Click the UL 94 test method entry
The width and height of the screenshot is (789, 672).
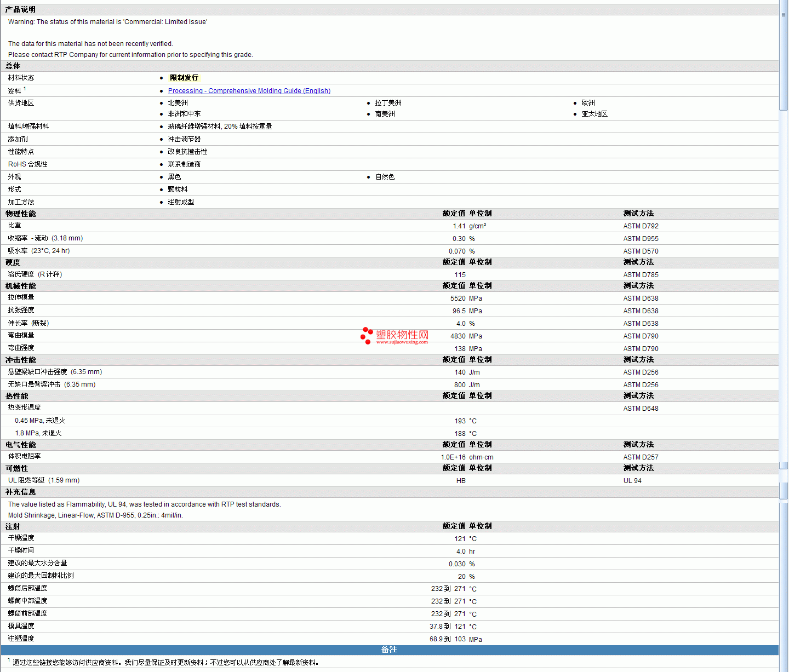click(x=632, y=481)
